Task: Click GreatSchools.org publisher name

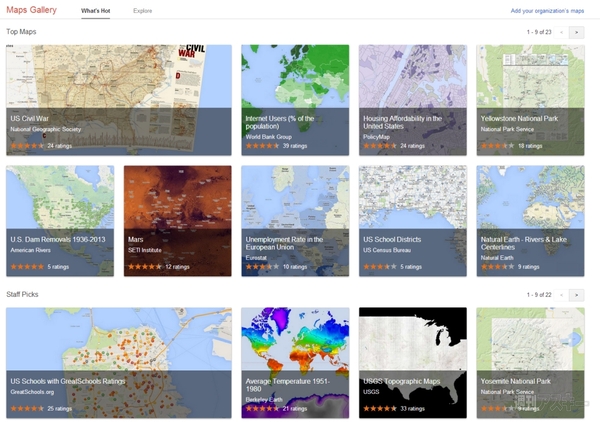Action: point(32,392)
